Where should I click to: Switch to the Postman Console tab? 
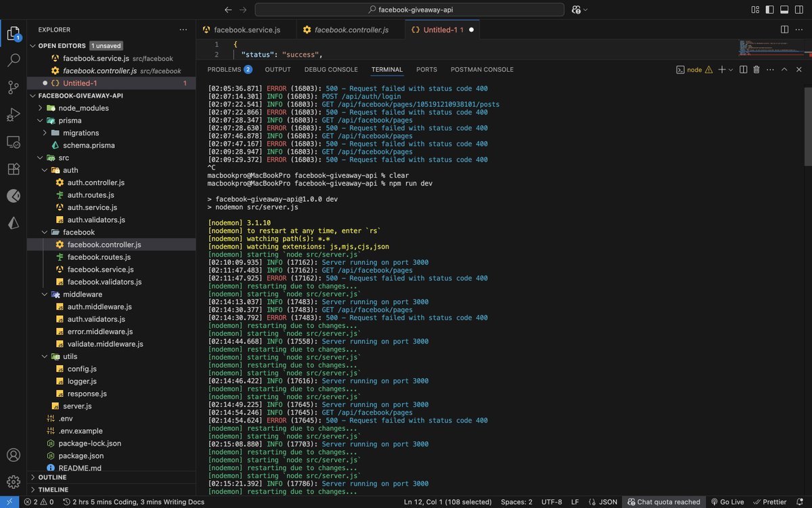(x=482, y=69)
